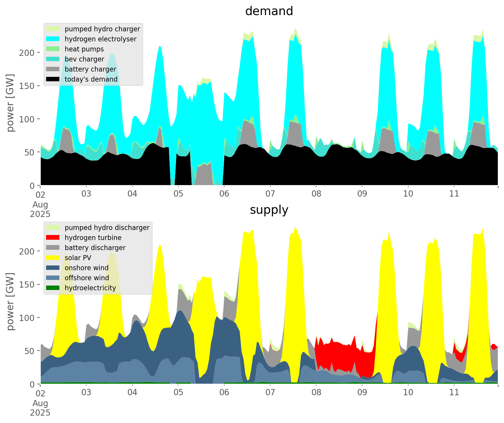This screenshot has height=423, width=504.
Task: Select the 'offshore wind' legend label
Action: pyautogui.click(x=87, y=278)
